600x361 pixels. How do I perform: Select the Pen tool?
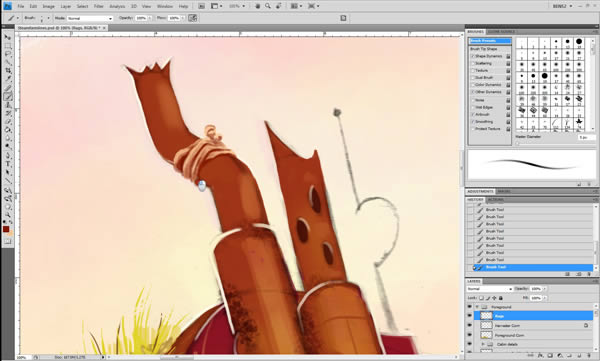click(x=7, y=155)
